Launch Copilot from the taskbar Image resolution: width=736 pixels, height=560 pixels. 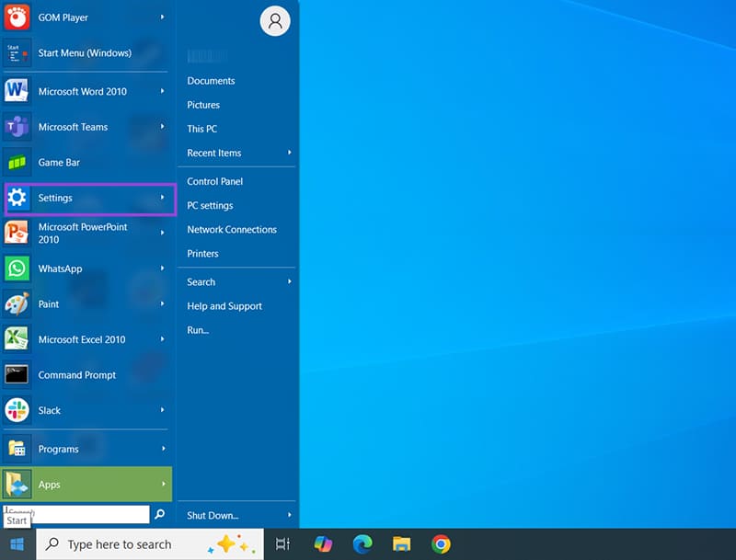click(x=323, y=544)
